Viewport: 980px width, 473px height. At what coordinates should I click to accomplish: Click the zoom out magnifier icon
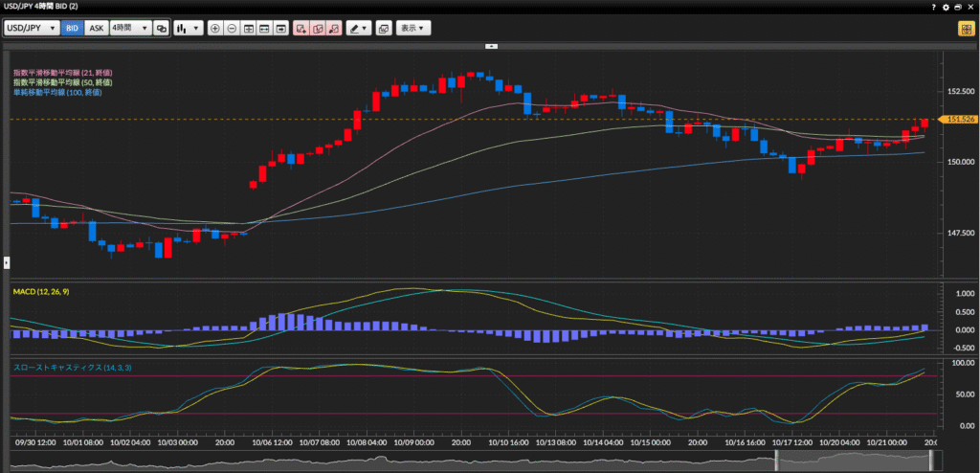[x=232, y=29]
